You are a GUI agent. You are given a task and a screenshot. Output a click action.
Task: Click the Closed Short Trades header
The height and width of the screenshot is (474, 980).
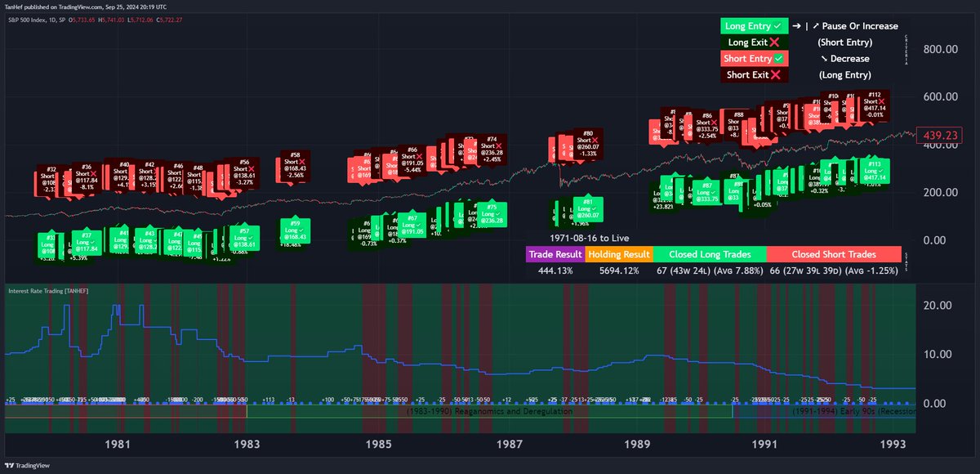tap(834, 254)
